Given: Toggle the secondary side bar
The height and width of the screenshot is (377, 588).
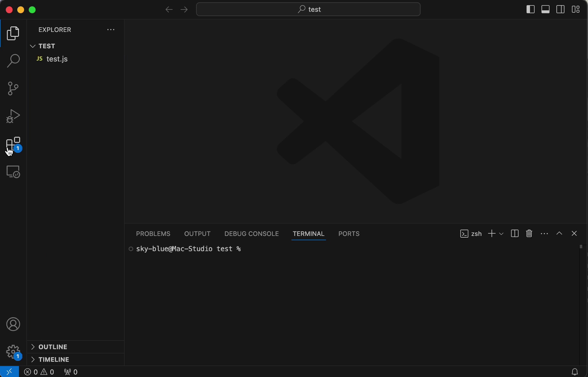Looking at the screenshot, I should [560, 9].
